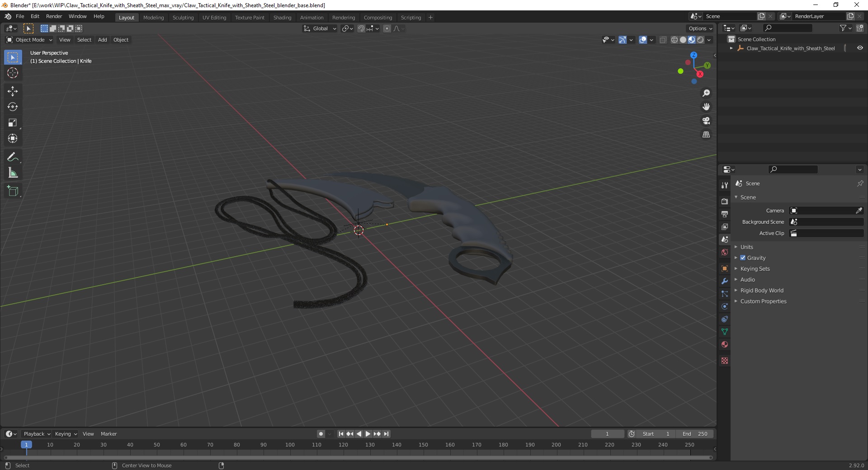
Task: Open the Global transform orientation dropdown
Action: coord(320,28)
